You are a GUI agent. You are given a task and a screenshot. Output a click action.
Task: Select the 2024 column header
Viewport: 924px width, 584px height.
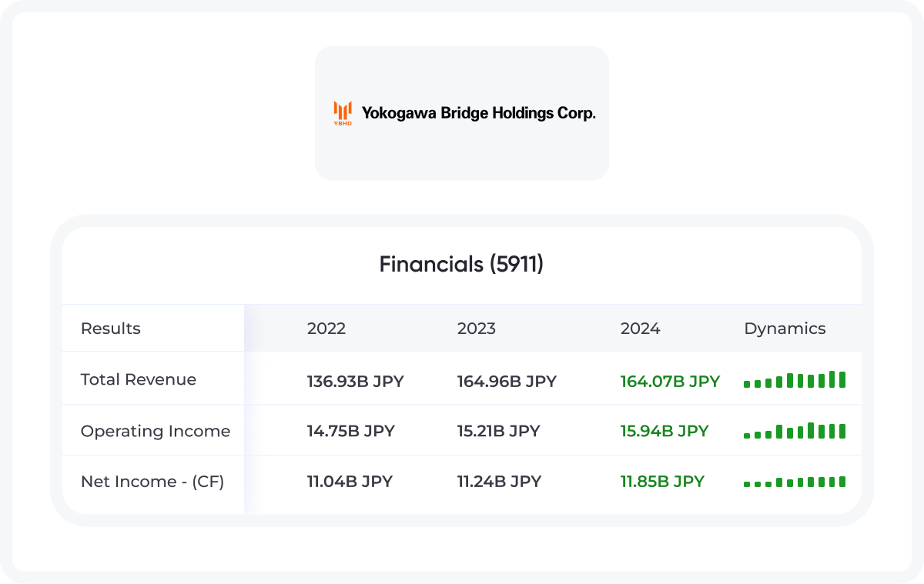pyautogui.click(x=641, y=329)
